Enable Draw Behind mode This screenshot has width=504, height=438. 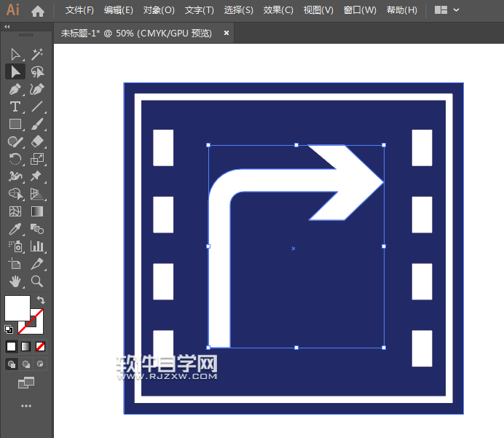tap(26, 364)
